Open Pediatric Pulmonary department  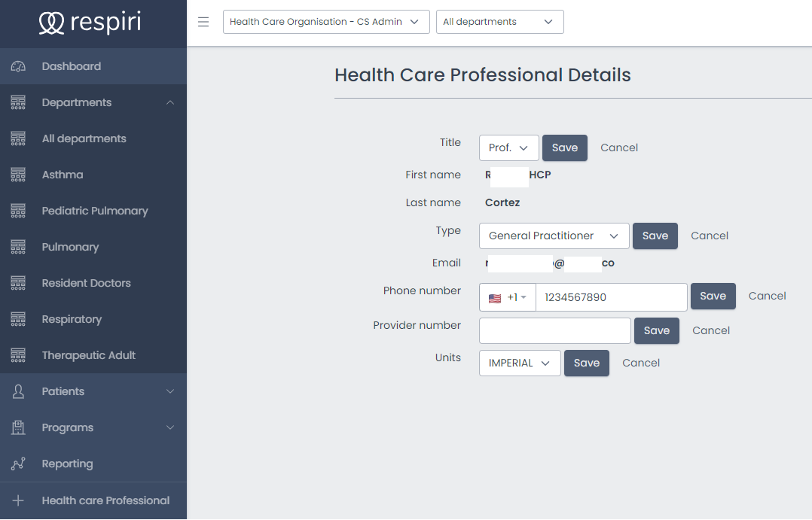click(95, 211)
